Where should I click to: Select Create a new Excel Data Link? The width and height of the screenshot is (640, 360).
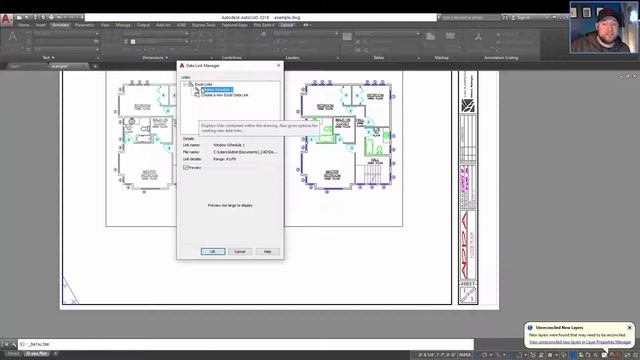coord(224,95)
